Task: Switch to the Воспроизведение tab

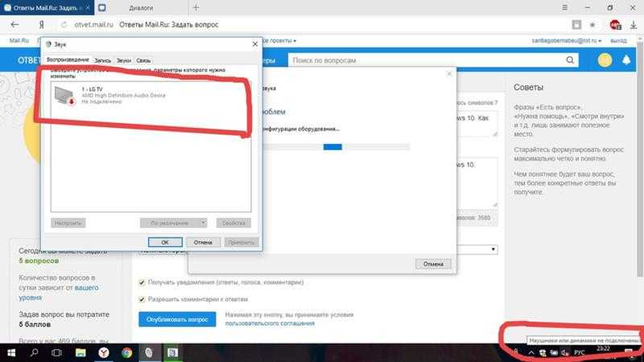Action: pyautogui.click(x=68, y=60)
